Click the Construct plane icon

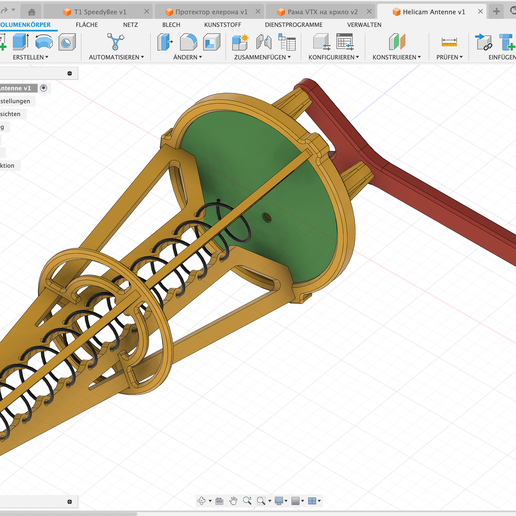[x=397, y=42]
